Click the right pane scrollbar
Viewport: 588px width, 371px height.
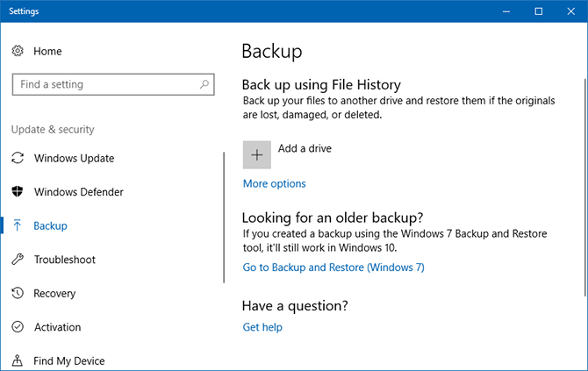(584, 175)
